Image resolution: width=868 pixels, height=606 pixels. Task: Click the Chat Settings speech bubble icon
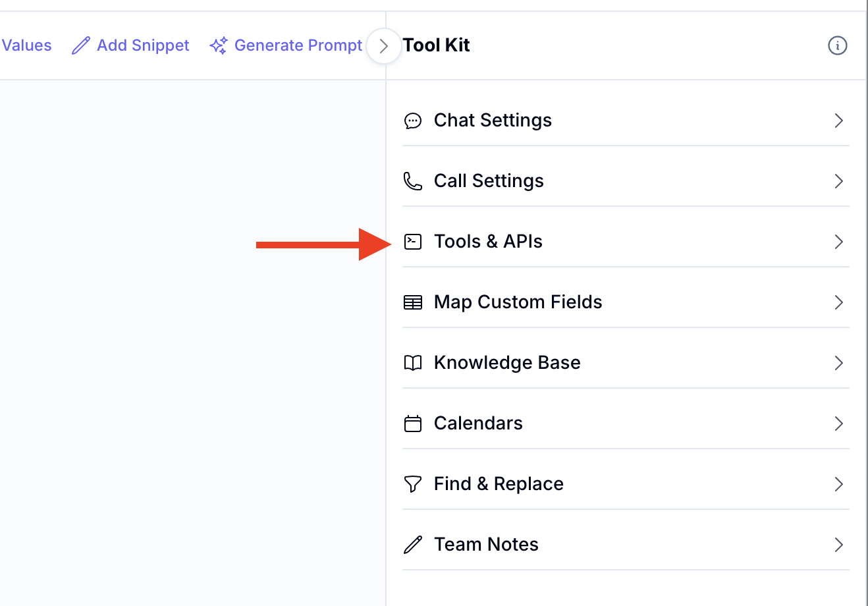(413, 121)
